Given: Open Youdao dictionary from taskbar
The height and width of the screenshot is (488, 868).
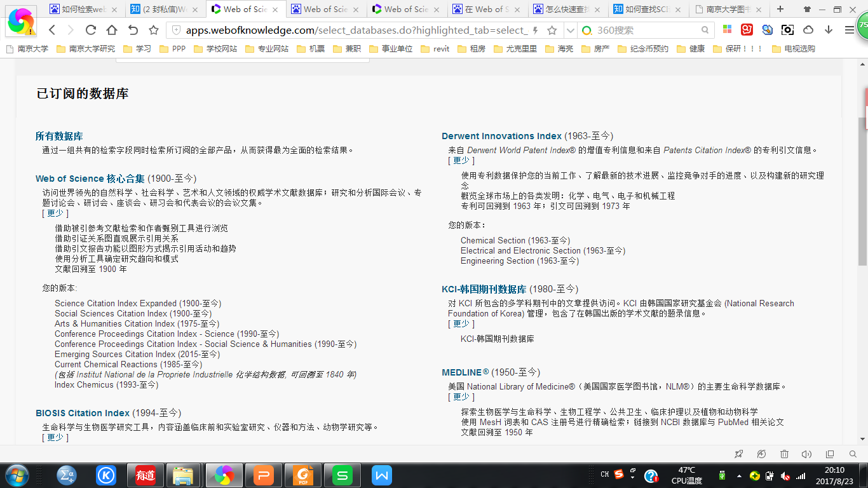Looking at the screenshot, I should 146,475.
